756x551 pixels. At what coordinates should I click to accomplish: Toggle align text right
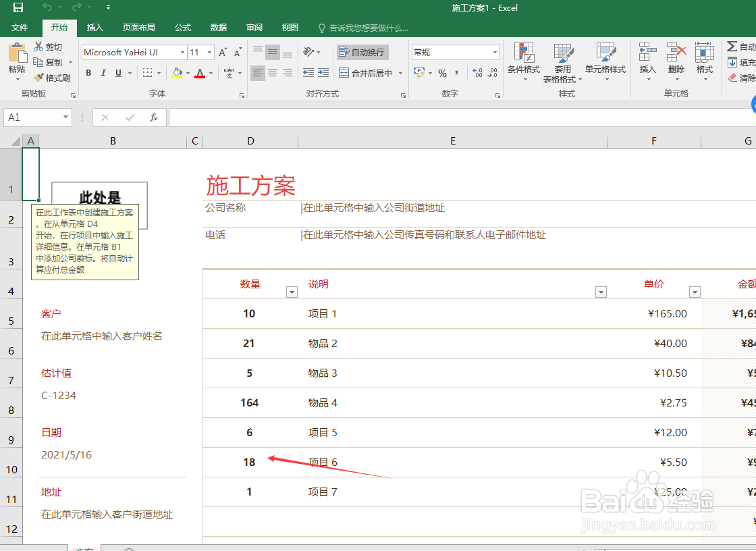pyautogui.click(x=288, y=73)
